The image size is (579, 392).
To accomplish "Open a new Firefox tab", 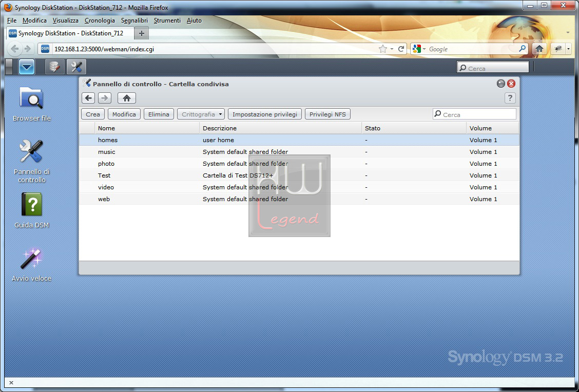I will [142, 33].
